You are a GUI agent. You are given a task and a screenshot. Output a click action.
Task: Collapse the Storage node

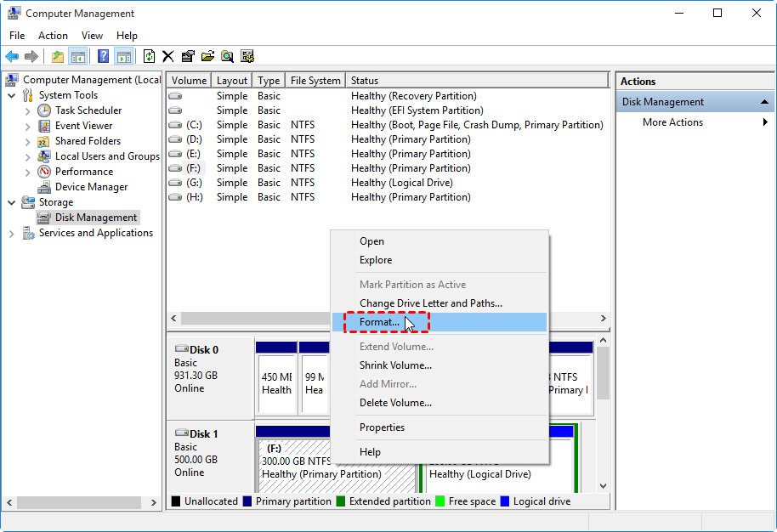click(x=11, y=202)
